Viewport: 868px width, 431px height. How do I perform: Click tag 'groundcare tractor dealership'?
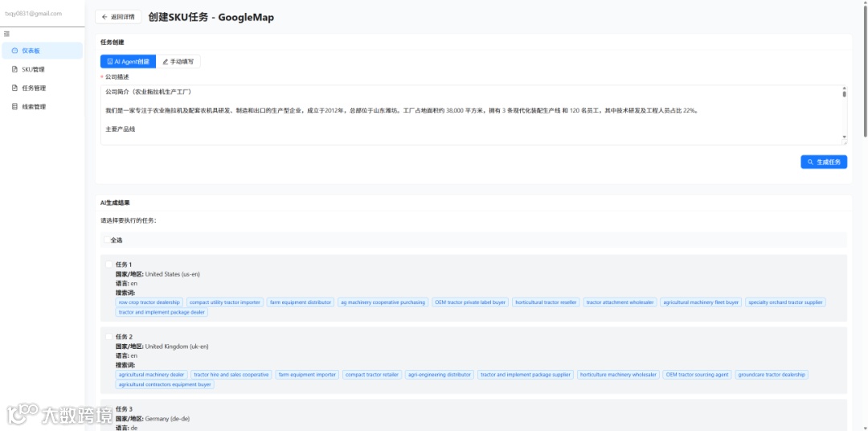click(x=772, y=375)
